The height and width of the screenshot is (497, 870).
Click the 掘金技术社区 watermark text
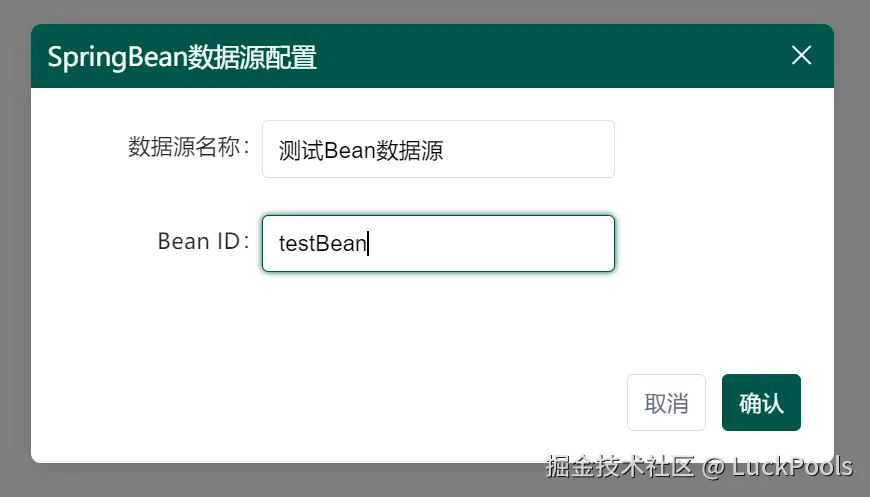(620, 466)
